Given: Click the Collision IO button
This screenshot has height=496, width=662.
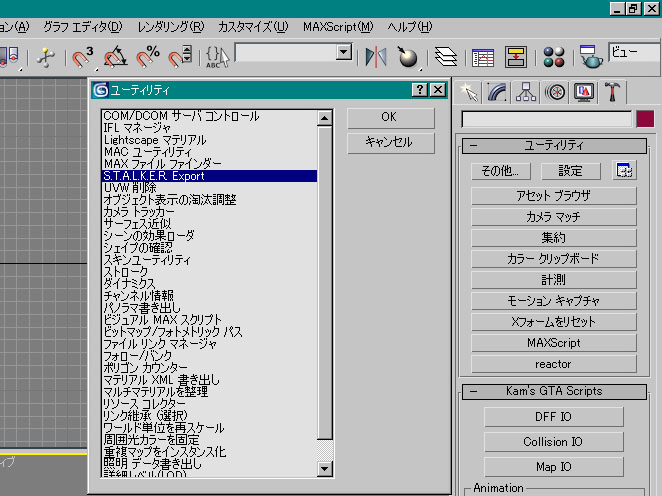Looking at the screenshot, I should pyautogui.click(x=553, y=442).
